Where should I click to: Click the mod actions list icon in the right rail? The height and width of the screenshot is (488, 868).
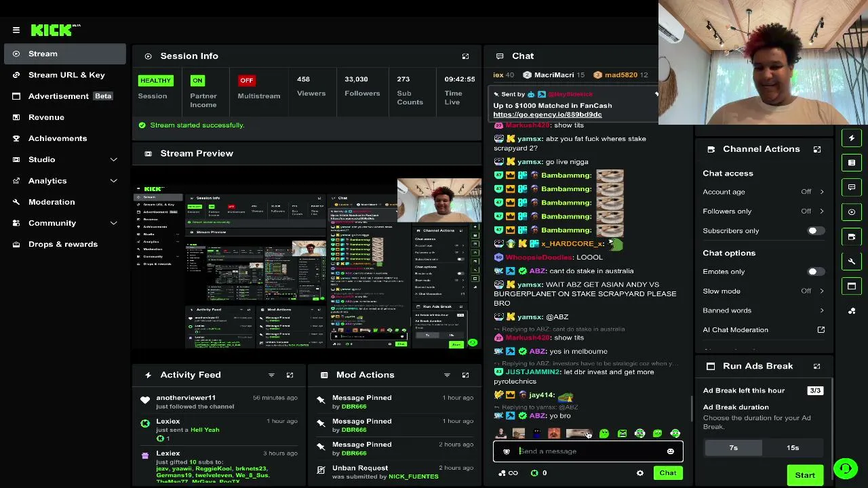point(852,163)
